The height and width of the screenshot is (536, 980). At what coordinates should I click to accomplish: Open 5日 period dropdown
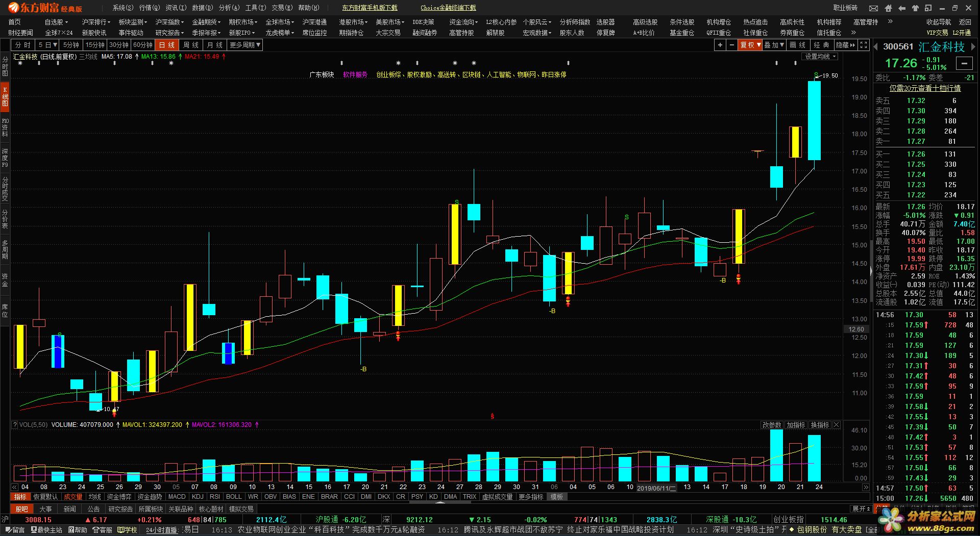coord(47,45)
